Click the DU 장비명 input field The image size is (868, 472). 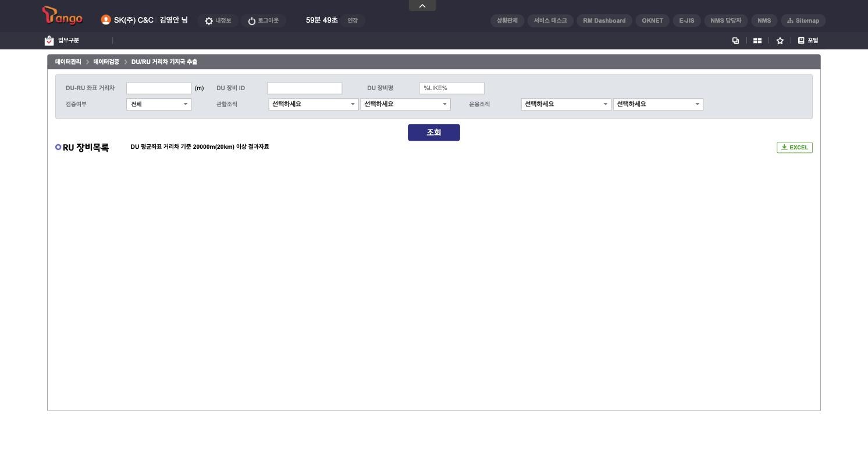(451, 88)
